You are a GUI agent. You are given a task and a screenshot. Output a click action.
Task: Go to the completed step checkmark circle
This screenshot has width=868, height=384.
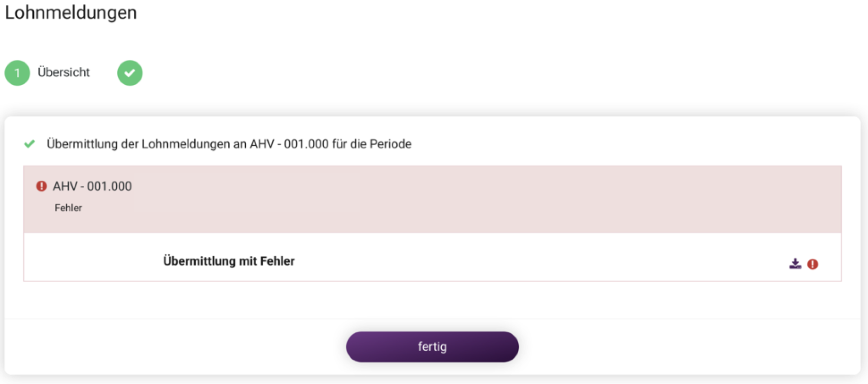click(130, 73)
